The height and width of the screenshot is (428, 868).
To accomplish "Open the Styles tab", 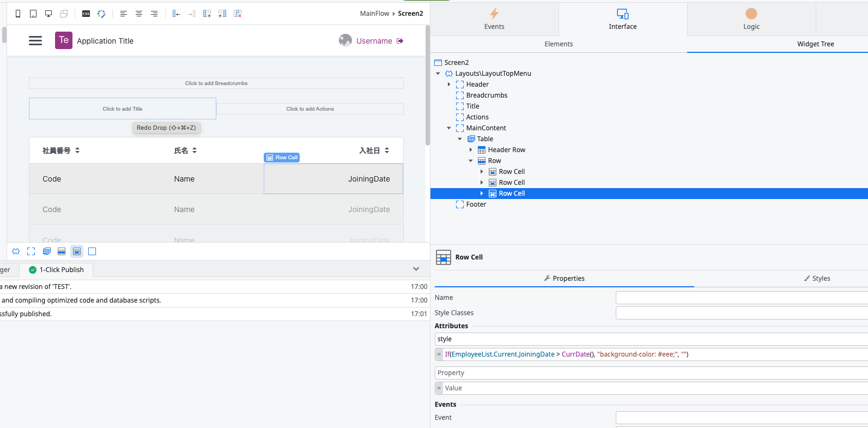I will [x=817, y=279].
